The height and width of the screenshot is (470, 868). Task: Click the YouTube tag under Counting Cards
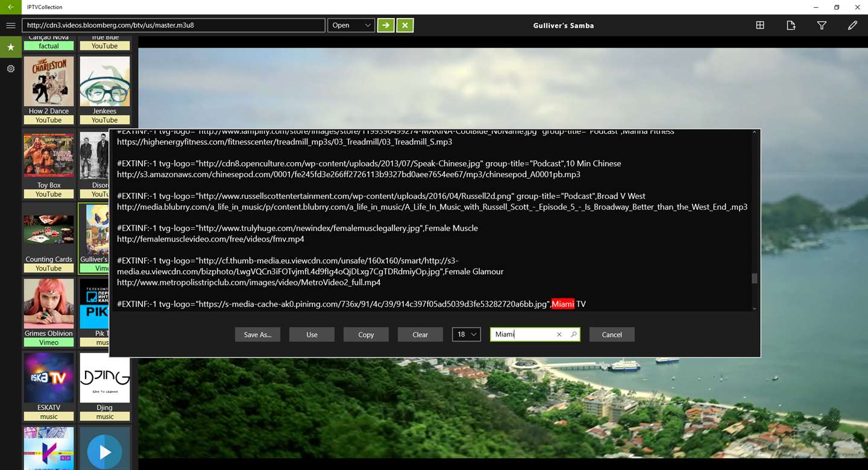49,268
